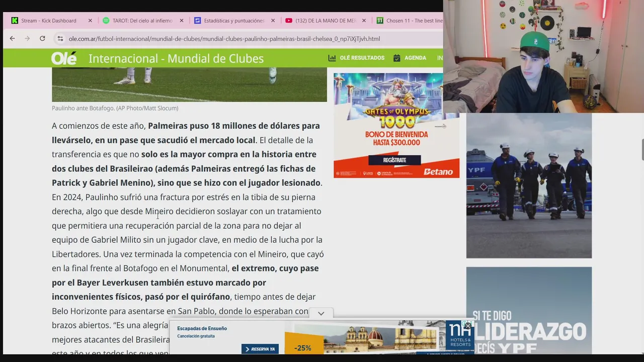
Task: Click caption 'Paulinho ante Botafogo. (AP Photo/Matt Slocum)'
Action: pyautogui.click(x=115, y=108)
